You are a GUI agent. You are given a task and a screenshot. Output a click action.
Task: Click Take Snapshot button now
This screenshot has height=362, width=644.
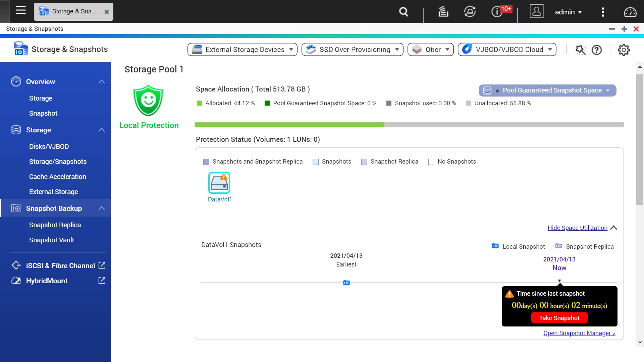[559, 318]
